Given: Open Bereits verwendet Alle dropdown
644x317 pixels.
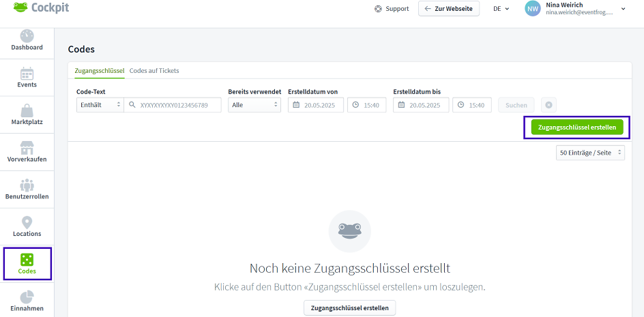Looking at the screenshot, I should (254, 105).
